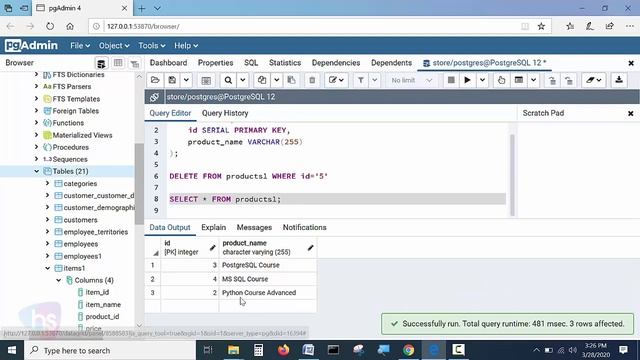
Task: Switch to the Dashboard tab
Action: (168, 63)
